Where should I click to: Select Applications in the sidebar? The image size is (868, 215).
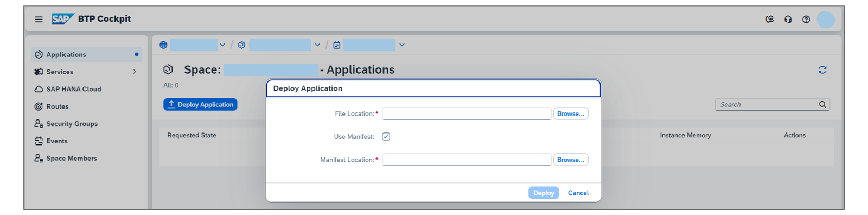[x=86, y=54]
